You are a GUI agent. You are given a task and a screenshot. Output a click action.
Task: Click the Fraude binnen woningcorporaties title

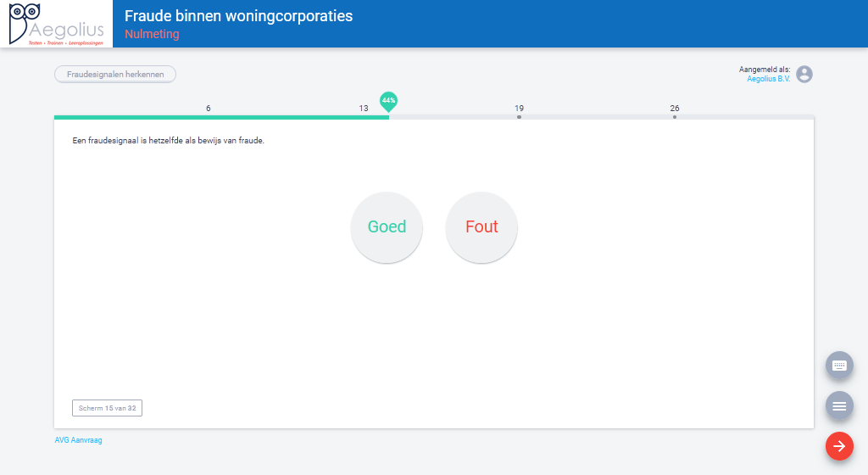coord(238,16)
